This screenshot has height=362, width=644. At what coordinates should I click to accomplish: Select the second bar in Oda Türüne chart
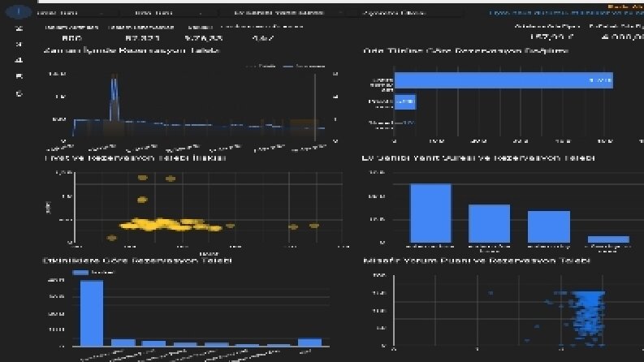tap(405, 101)
